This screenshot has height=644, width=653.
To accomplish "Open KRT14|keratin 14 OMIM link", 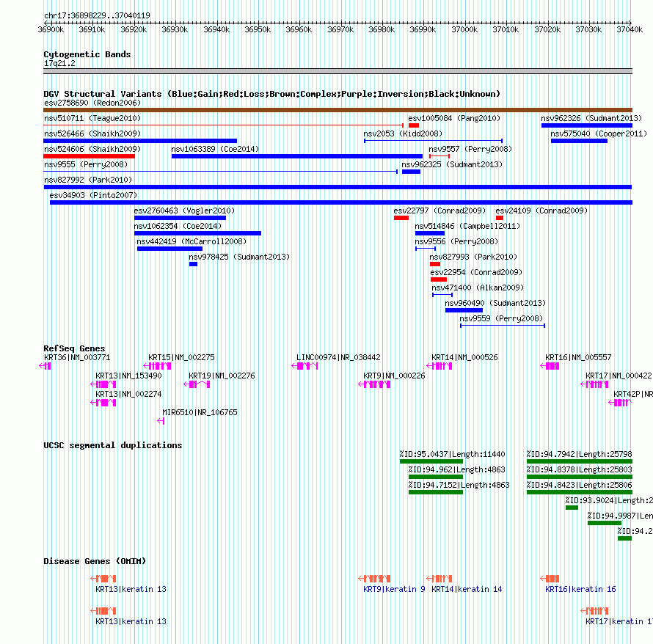I will click(467, 589).
